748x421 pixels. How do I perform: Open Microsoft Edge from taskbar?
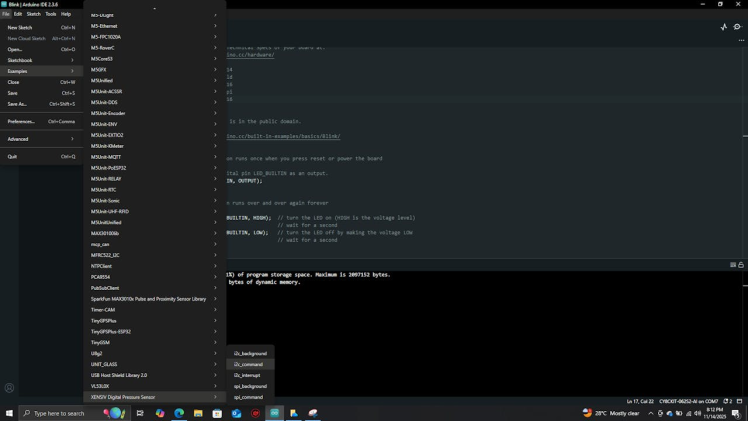179,413
